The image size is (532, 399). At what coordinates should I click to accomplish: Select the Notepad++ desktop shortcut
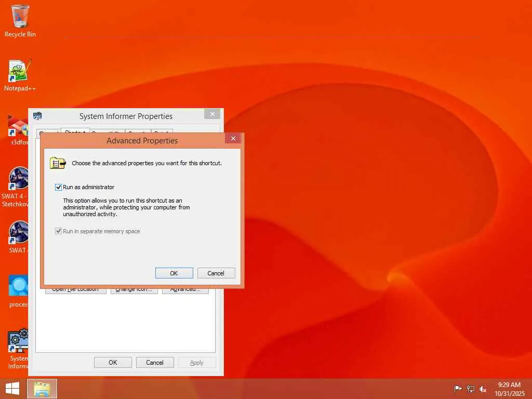click(20, 75)
